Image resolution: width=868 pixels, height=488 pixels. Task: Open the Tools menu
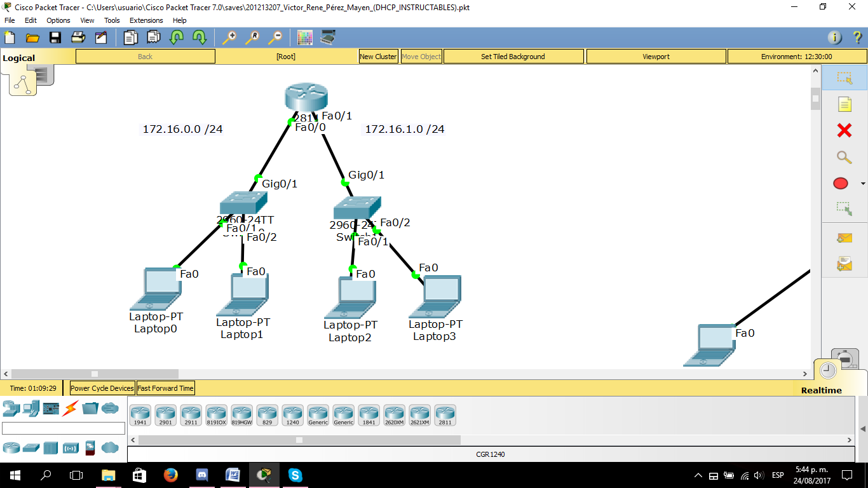tap(112, 20)
